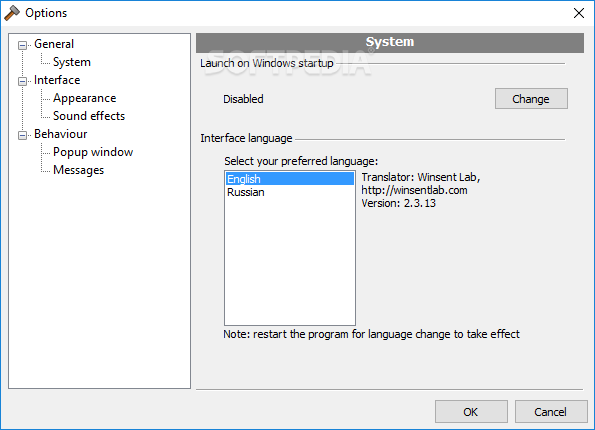Select the General category label
This screenshot has height=430, width=595.
pyautogui.click(x=54, y=44)
